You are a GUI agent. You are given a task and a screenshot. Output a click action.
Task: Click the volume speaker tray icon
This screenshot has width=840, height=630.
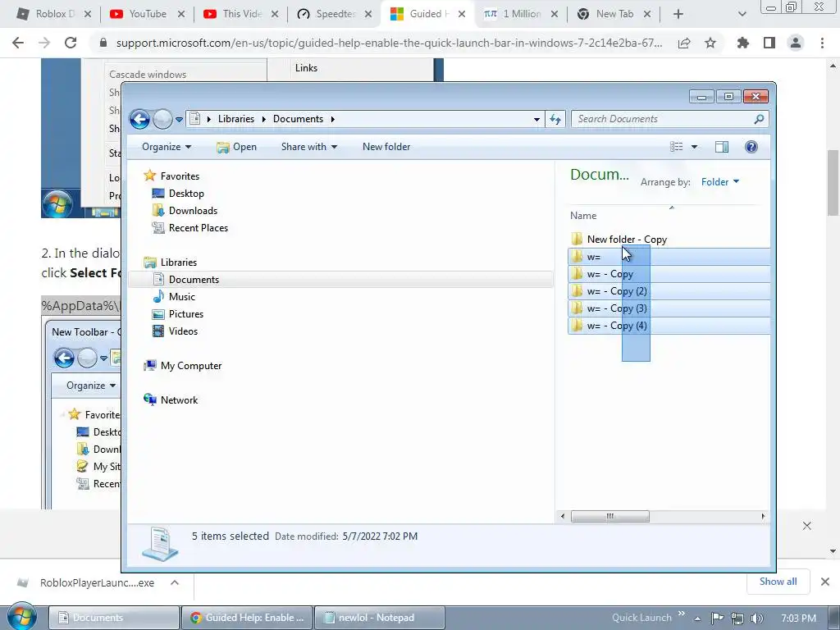[x=757, y=619]
